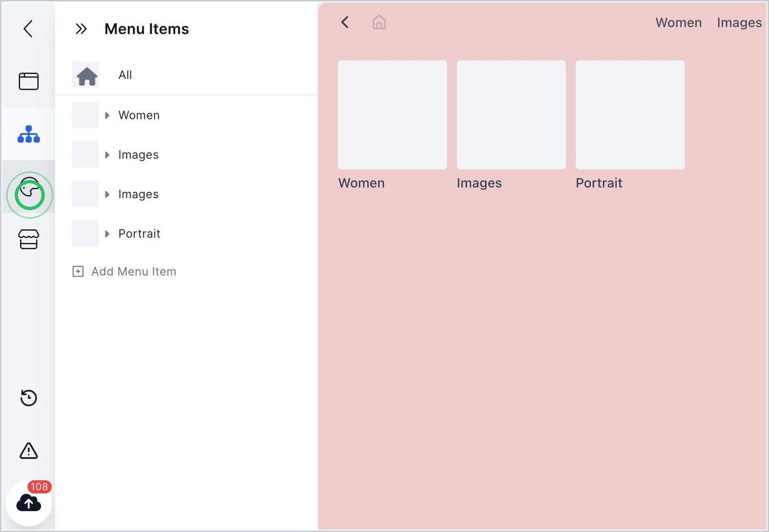Open version history clock icon
Screen dimensions: 769x532
(x=29, y=398)
